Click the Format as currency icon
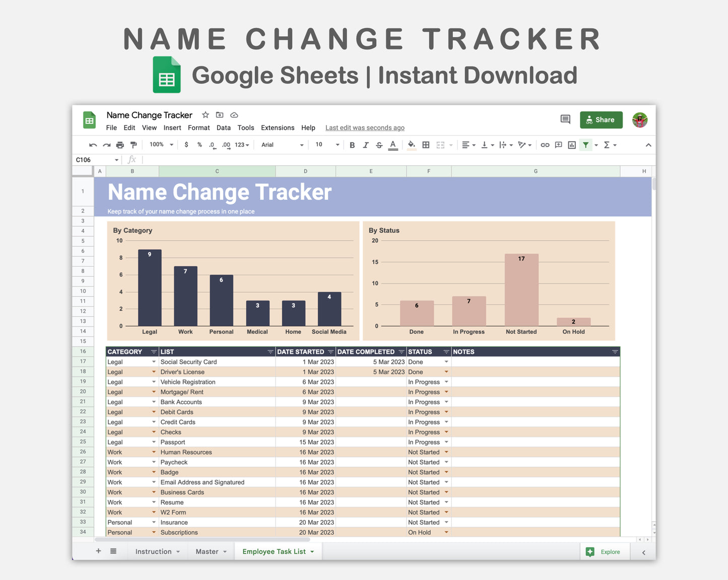Viewport: 728px width, 580px height. pyautogui.click(x=186, y=144)
